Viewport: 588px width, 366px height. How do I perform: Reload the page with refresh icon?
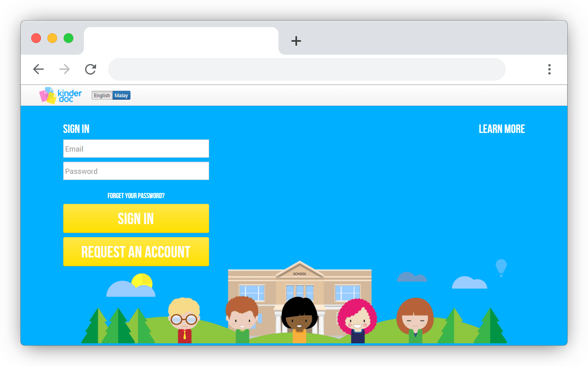pos(90,69)
